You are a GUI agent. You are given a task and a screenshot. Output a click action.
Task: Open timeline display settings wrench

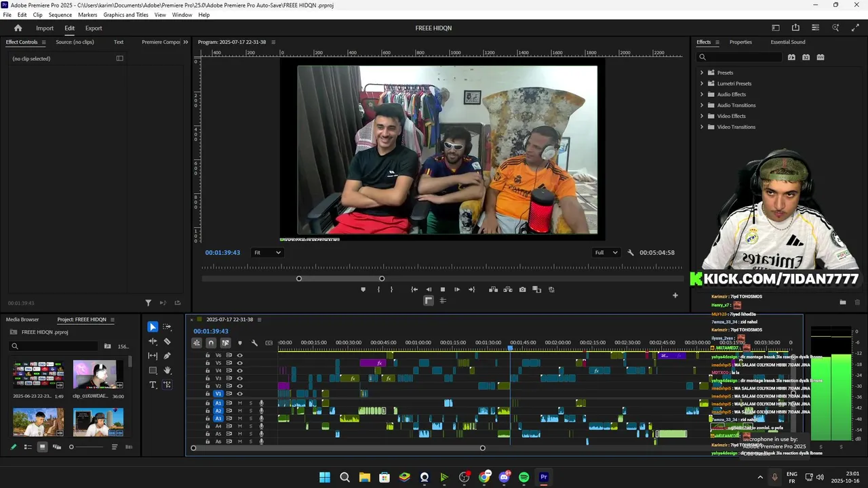tap(254, 343)
